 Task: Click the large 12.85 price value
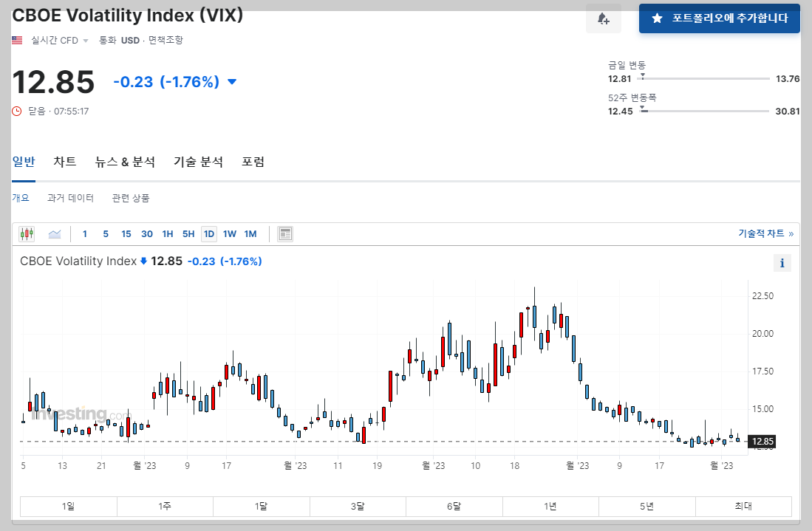pyautogui.click(x=53, y=82)
